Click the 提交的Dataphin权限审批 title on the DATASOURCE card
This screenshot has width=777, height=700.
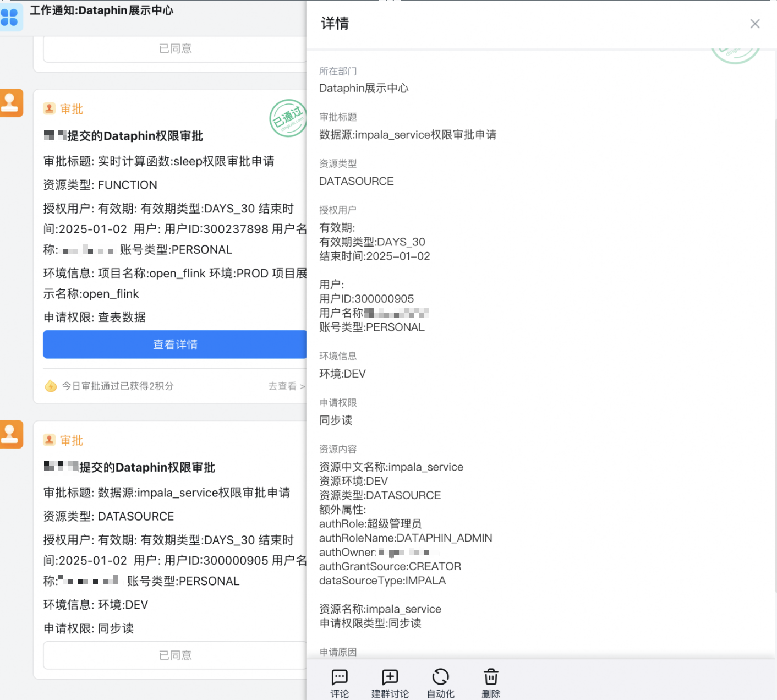coord(147,467)
